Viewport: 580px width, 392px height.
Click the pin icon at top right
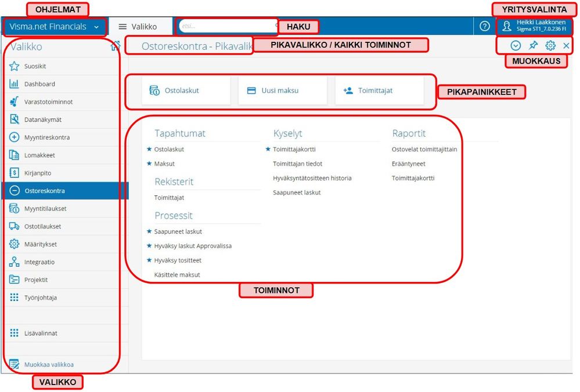coord(533,45)
